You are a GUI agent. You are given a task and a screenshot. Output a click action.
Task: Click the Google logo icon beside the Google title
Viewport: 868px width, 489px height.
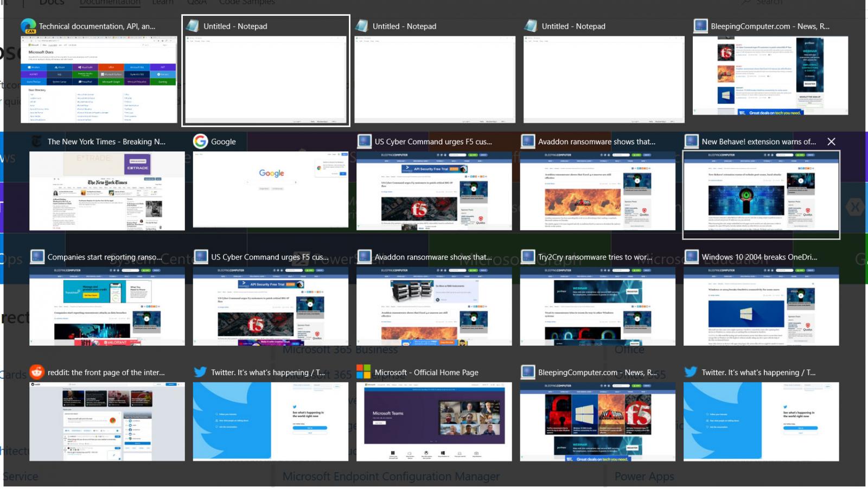[x=201, y=142]
